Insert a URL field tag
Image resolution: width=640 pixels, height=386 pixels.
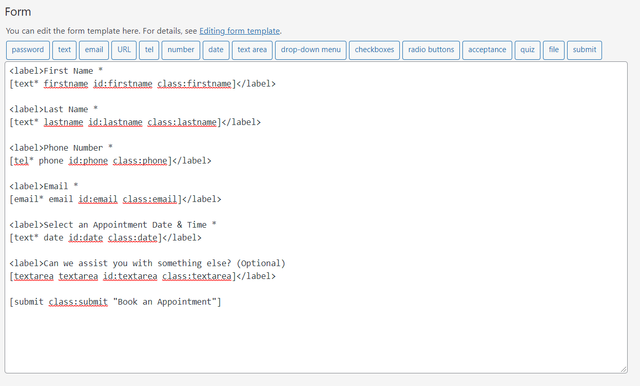pyautogui.click(x=124, y=50)
